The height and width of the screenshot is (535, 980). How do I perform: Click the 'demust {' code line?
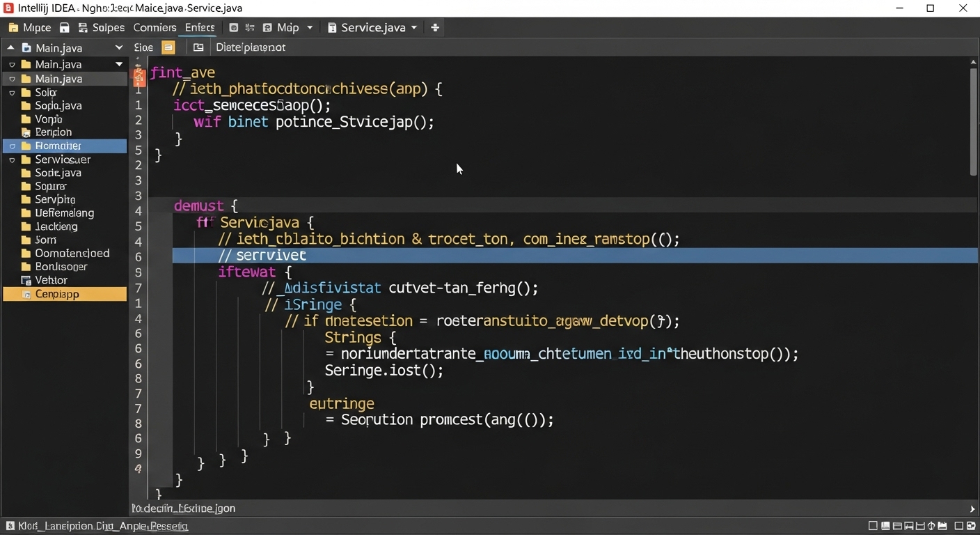206,206
